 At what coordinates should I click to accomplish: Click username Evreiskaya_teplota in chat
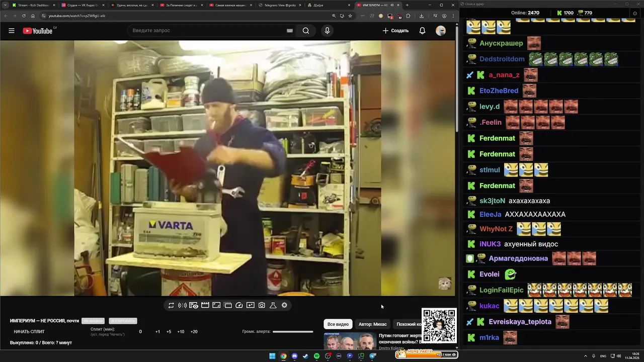point(520,322)
